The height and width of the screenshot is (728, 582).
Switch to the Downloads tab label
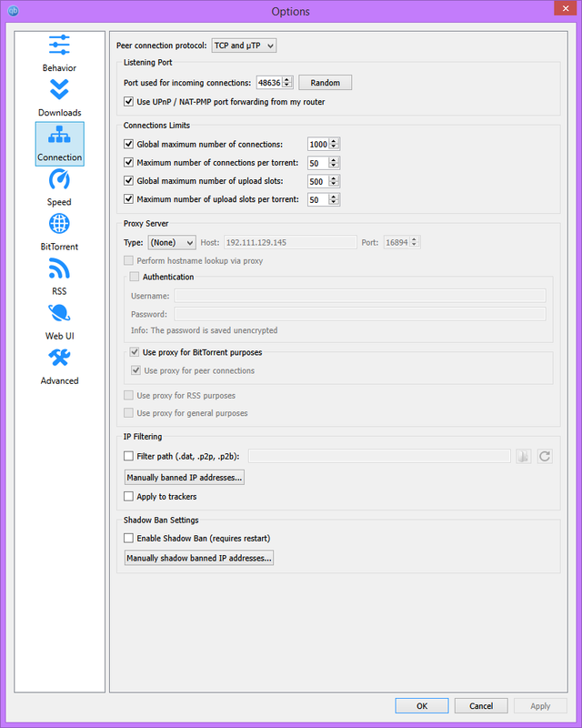pos(59,112)
